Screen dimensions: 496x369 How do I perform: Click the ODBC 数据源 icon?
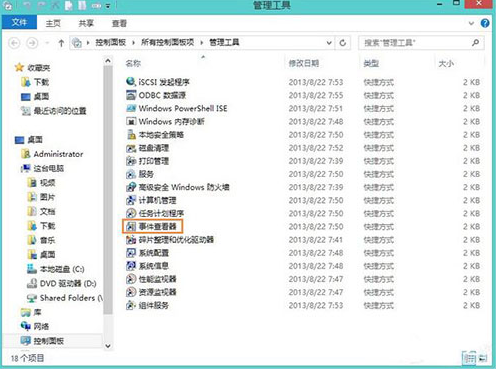(x=131, y=95)
